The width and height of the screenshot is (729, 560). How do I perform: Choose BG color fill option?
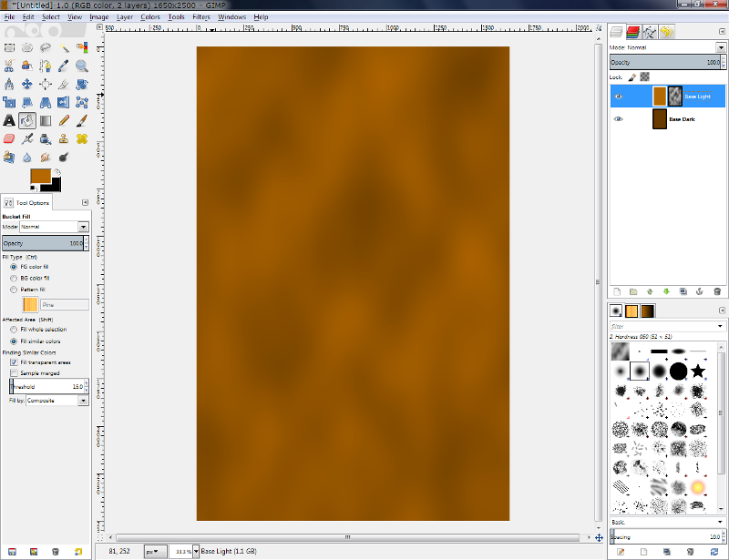14,278
